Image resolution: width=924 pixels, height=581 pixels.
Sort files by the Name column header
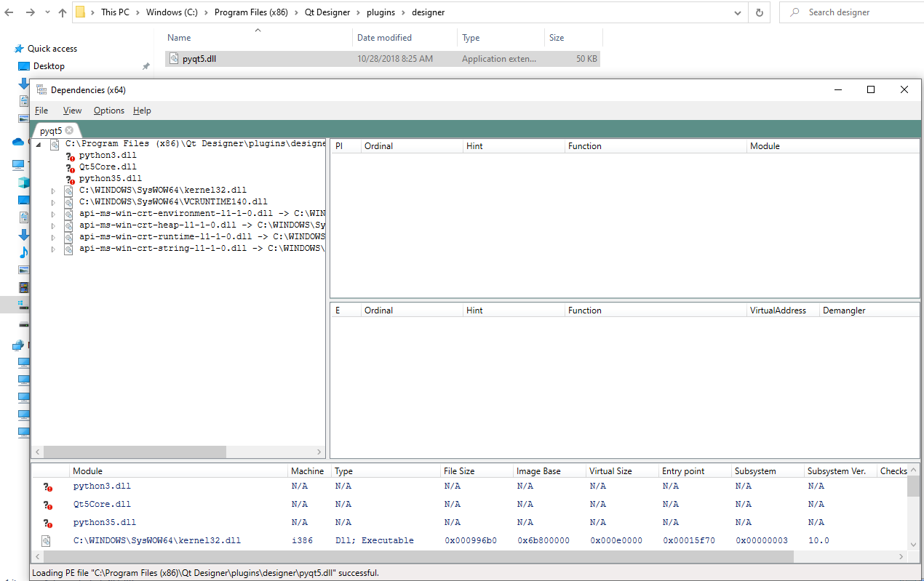coord(179,37)
